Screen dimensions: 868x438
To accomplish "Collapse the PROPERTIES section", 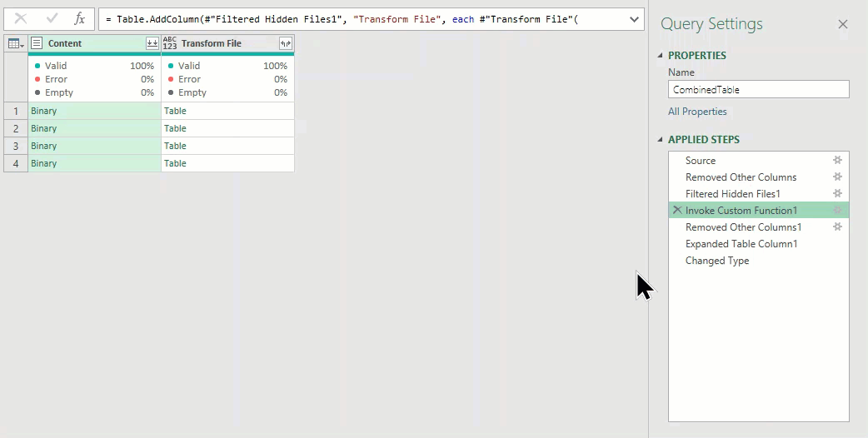I will click(661, 56).
